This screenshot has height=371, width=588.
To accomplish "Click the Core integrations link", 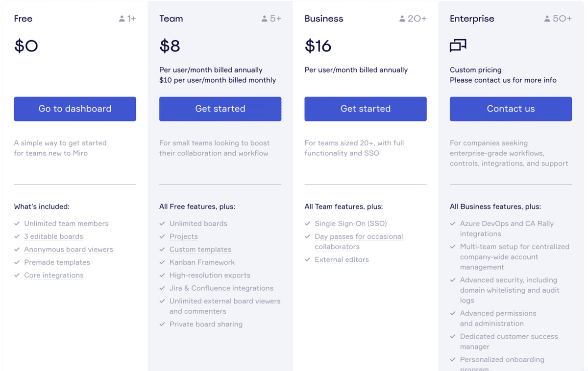I will [54, 276].
